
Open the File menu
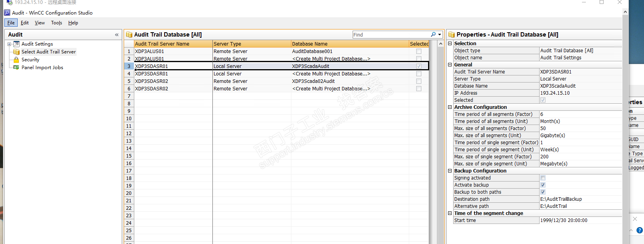tap(11, 23)
